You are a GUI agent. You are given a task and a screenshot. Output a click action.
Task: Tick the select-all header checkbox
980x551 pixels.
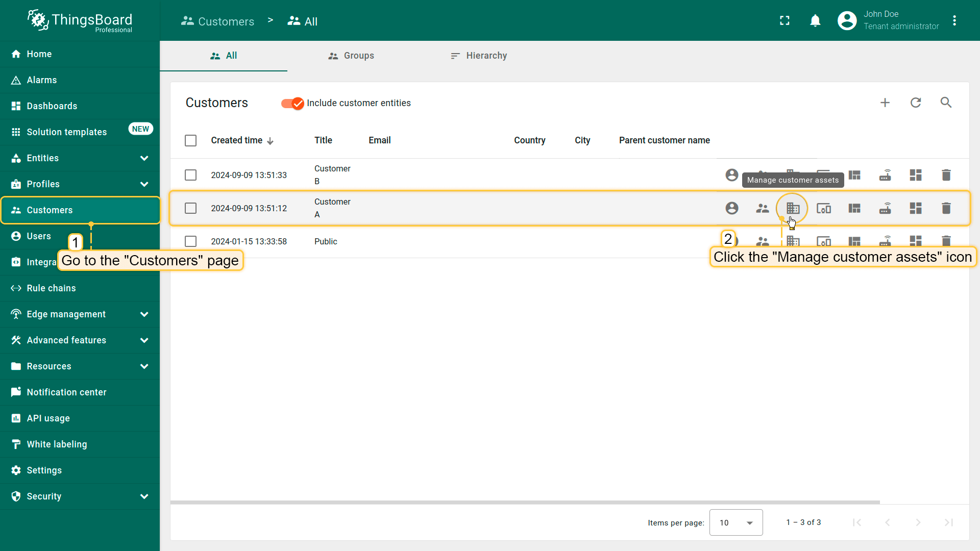[190, 140]
